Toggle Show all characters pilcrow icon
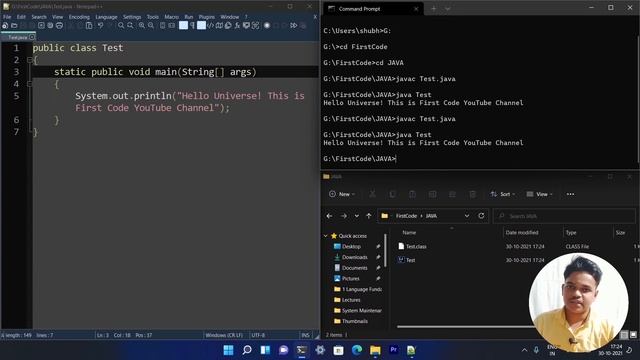 (x=192, y=25)
